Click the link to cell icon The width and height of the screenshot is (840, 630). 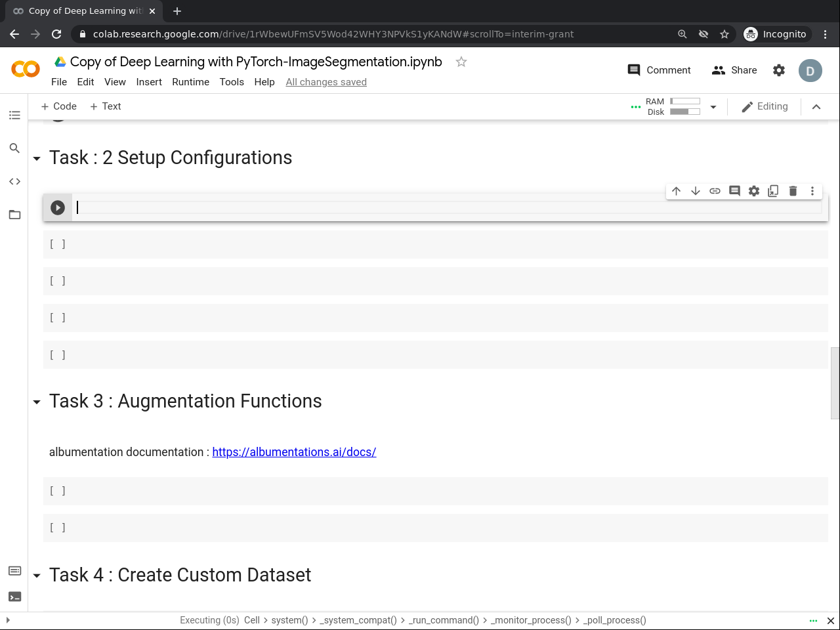point(715,191)
